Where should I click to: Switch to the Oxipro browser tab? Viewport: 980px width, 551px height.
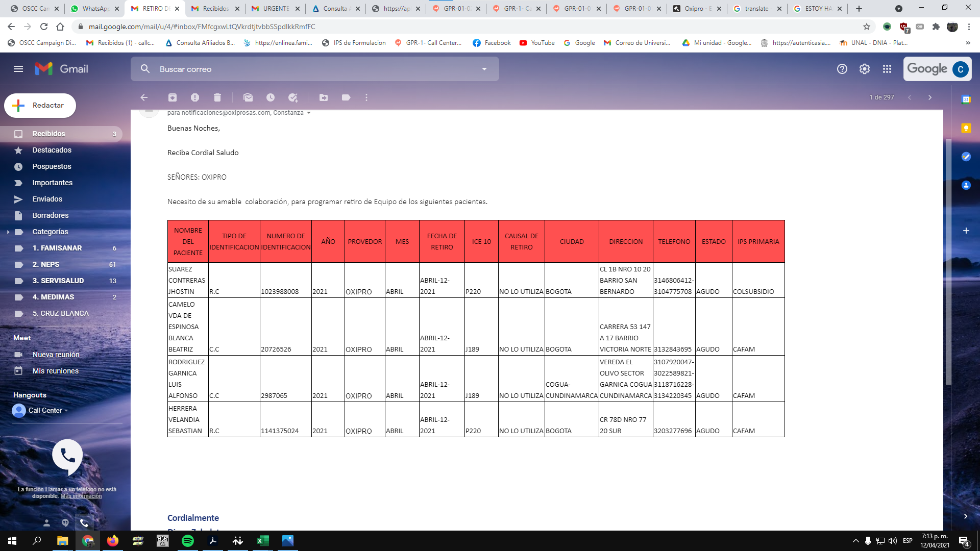click(x=698, y=9)
